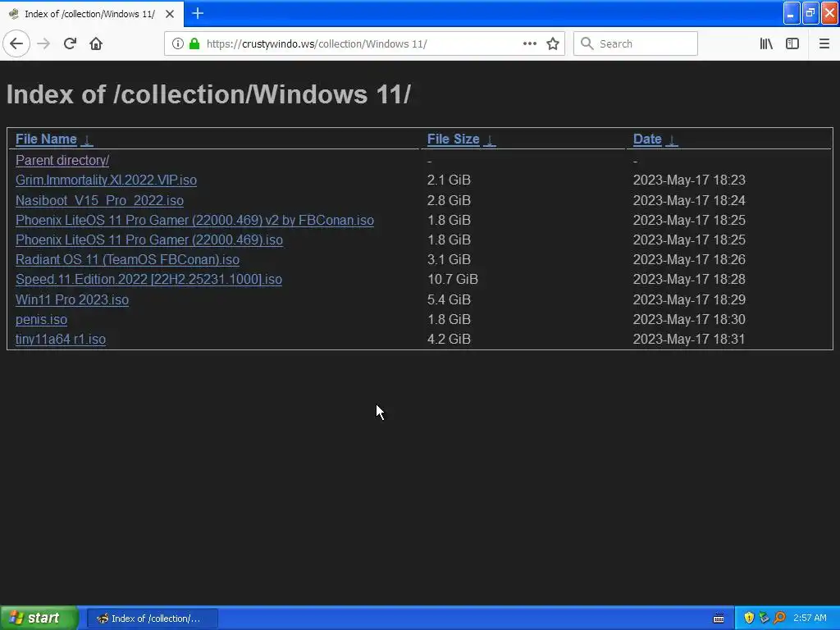
Task: Sort by File Name column header
Action: pos(46,139)
